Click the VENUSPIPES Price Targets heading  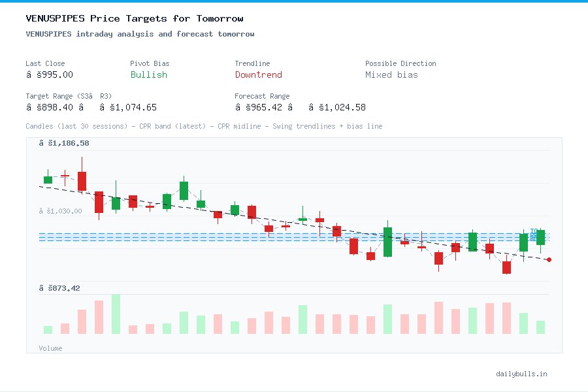(134, 18)
